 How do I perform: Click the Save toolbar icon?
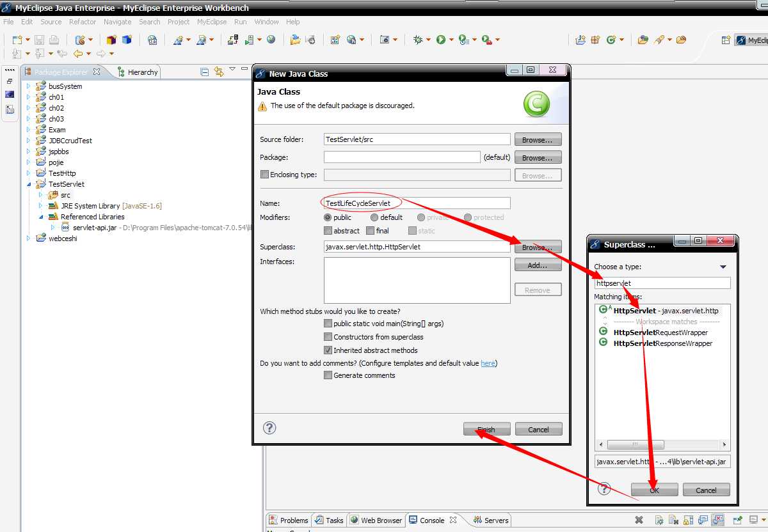[x=40, y=40]
